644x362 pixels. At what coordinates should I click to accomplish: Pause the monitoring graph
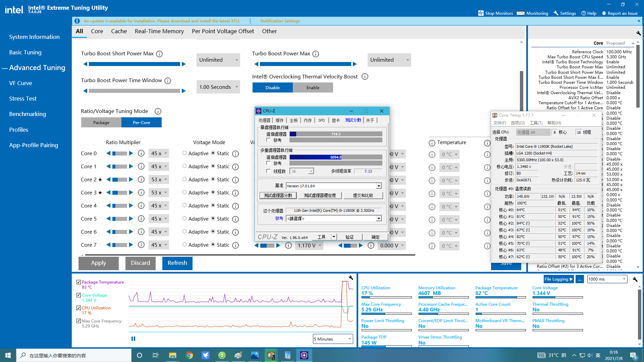133,339
